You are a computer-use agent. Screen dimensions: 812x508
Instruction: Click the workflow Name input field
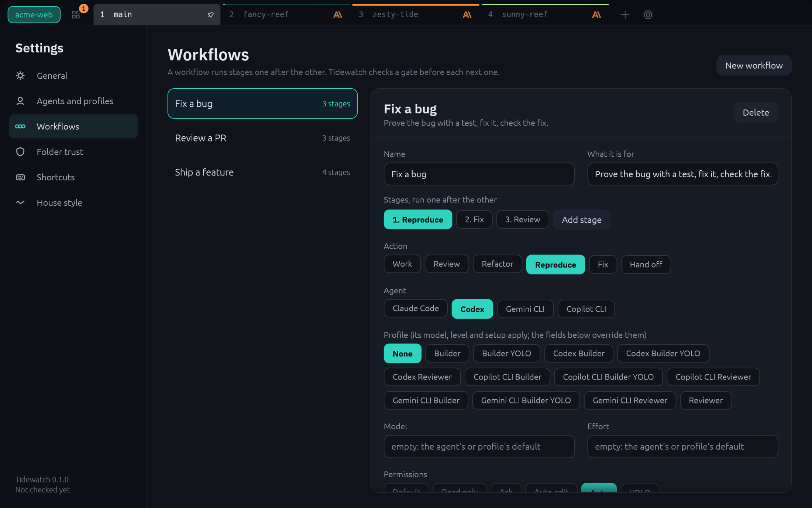pyautogui.click(x=479, y=174)
